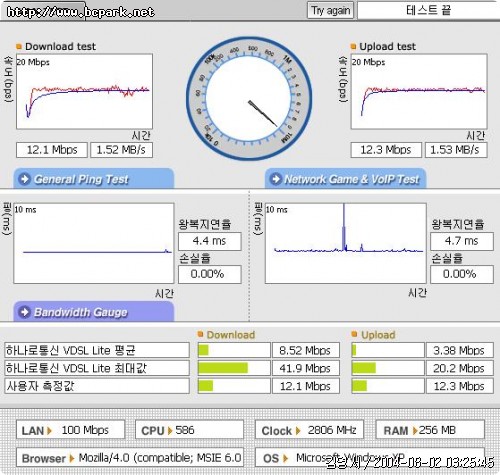
Task: Open the Bandwidth Gauge tab
Action: (94, 312)
